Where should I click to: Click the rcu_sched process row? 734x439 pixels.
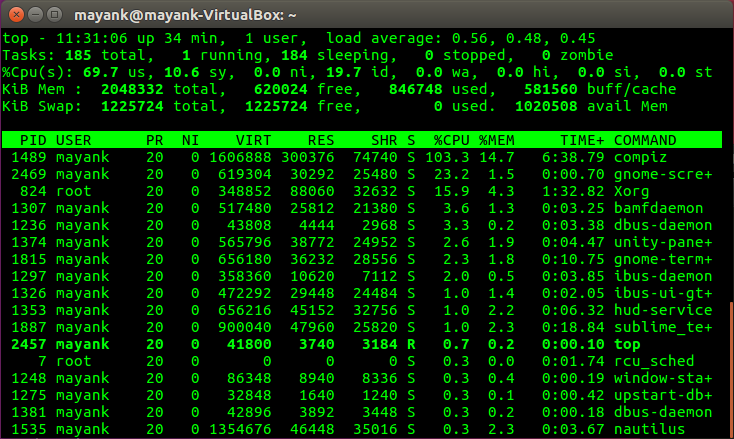(x=361, y=361)
